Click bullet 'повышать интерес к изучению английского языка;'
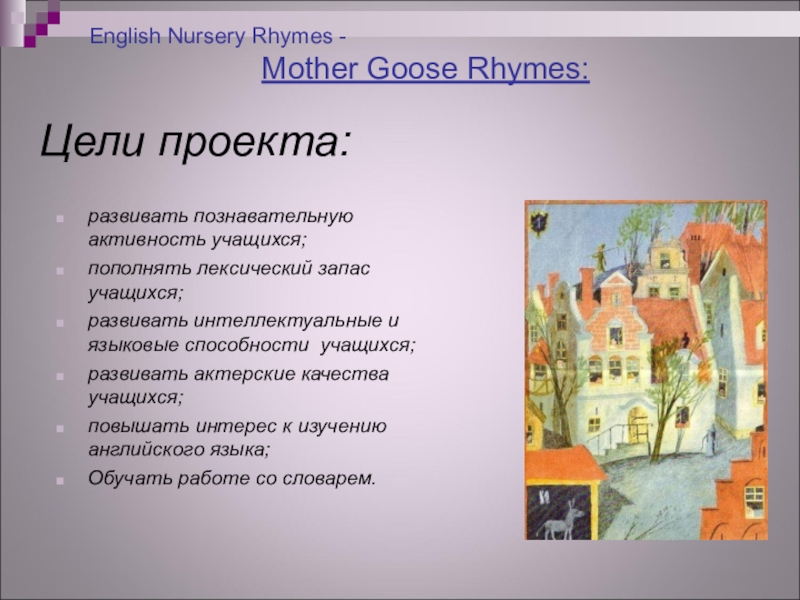The height and width of the screenshot is (600, 800). tap(237, 438)
